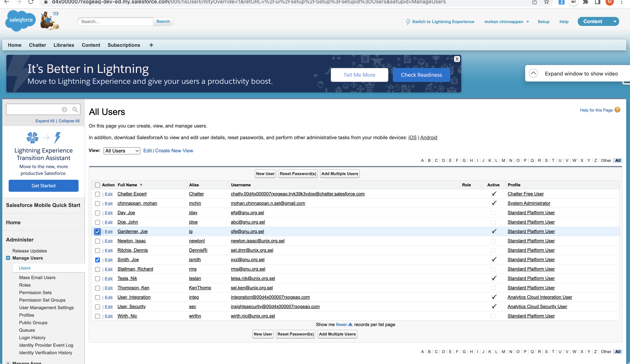Image resolution: width=630 pixels, height=364 pixels.
Task: Click Switch to Lightning Experience link
Action: point(440,21)
